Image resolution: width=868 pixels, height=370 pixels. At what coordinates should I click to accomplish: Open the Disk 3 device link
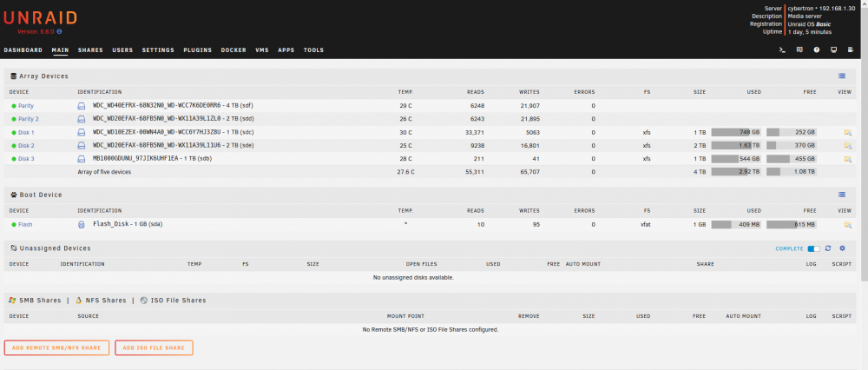(x=26, y=159)
